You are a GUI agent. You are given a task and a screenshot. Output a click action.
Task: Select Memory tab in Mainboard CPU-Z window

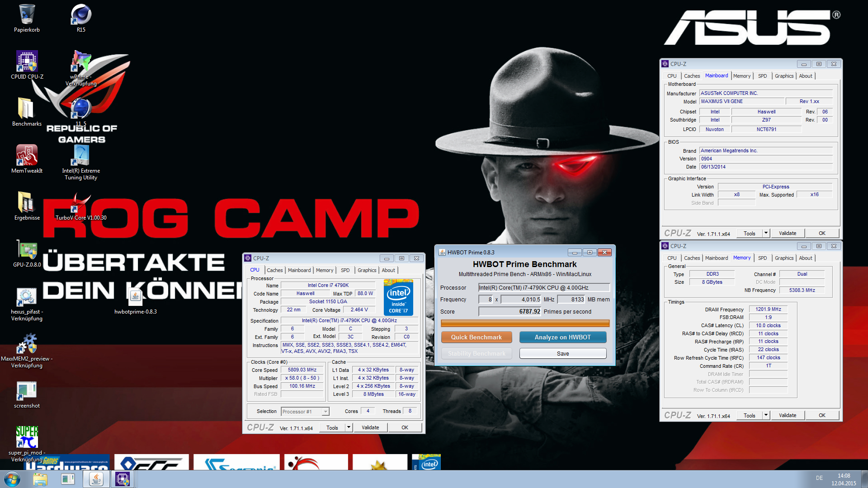[742, 76]
